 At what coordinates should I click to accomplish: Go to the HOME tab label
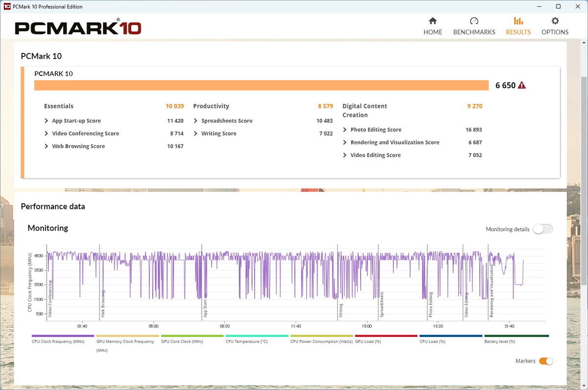(433, 32)
